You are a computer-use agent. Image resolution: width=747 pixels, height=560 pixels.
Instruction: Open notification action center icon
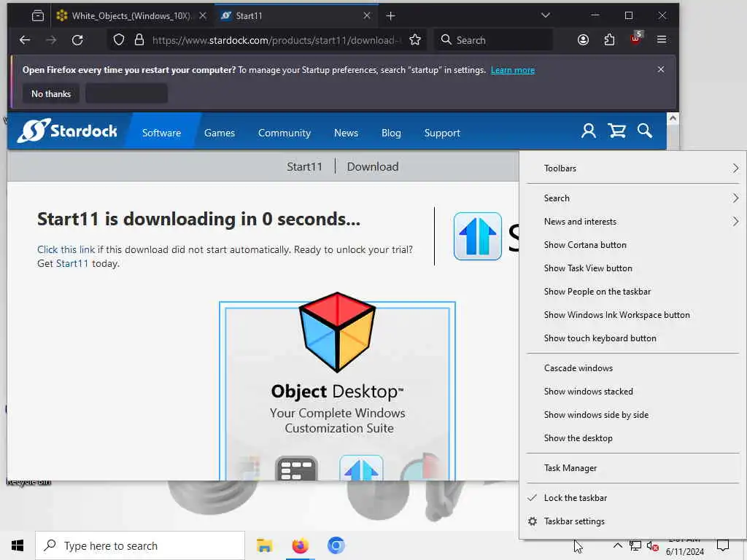723,545
